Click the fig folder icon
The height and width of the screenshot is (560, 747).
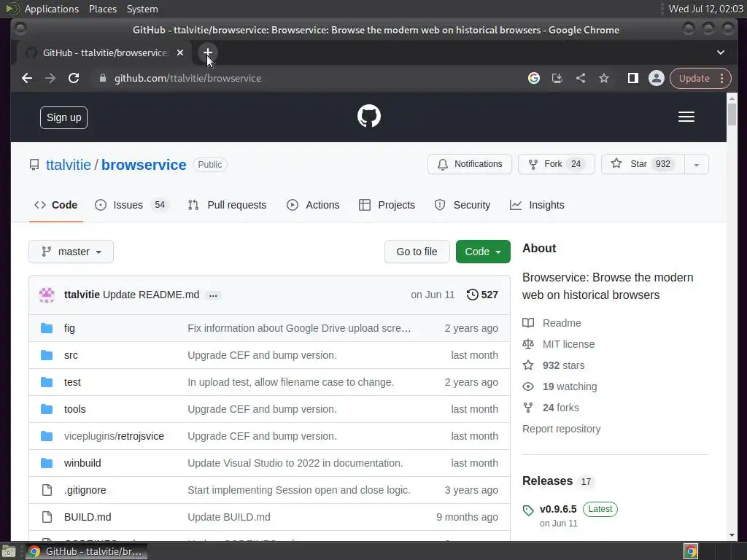(47, 328)
